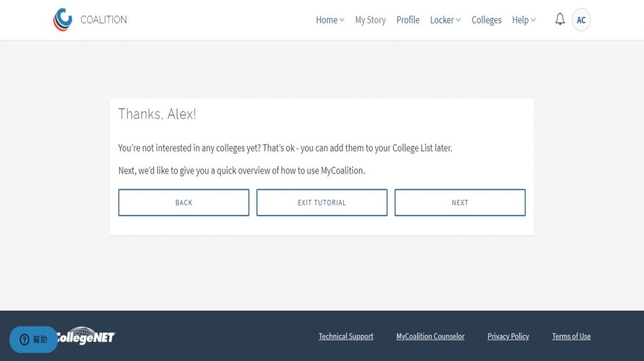The height and width of the screenshot is (361, 644).
Task: Click the CollegeNET logo in footer
Action: 87,336
